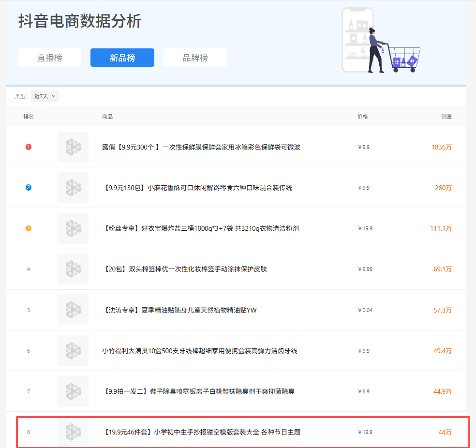Open 露俏【9.9元300个】一次性保鲜膜 product link
The image size is (476, 448).
[x=201, y=147]
